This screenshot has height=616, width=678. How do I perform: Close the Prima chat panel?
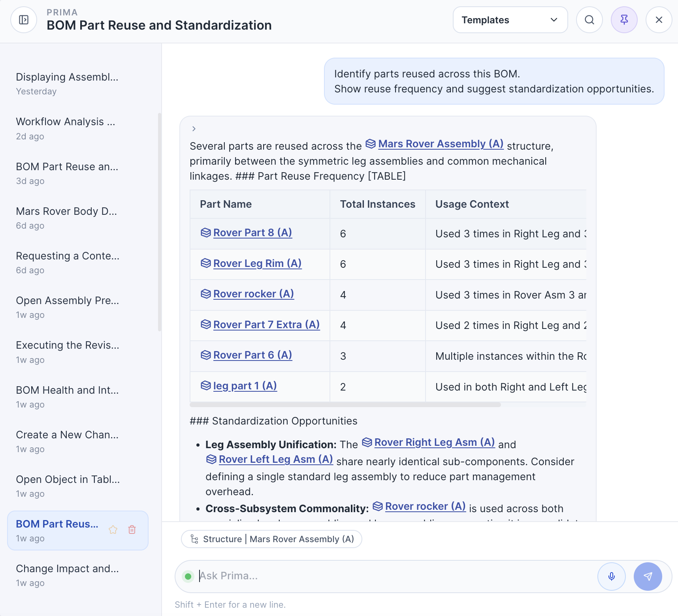[x=659, y=20]
